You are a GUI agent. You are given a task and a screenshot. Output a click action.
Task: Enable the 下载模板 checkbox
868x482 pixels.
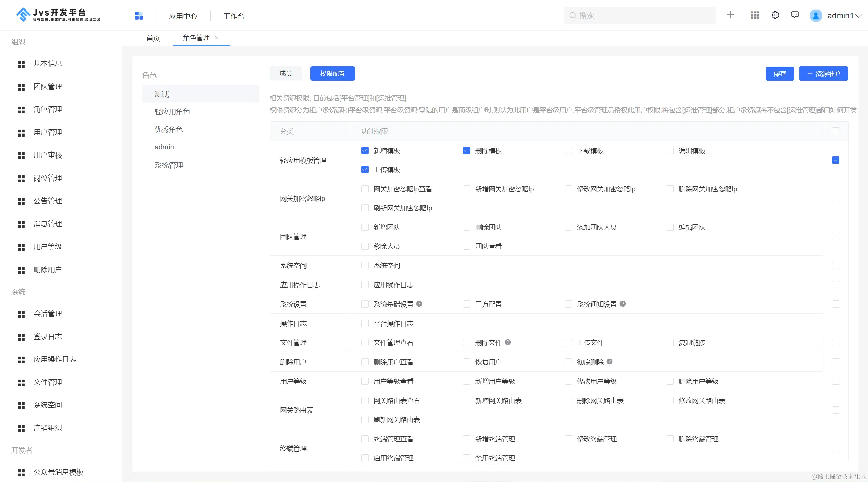[568, 151]
